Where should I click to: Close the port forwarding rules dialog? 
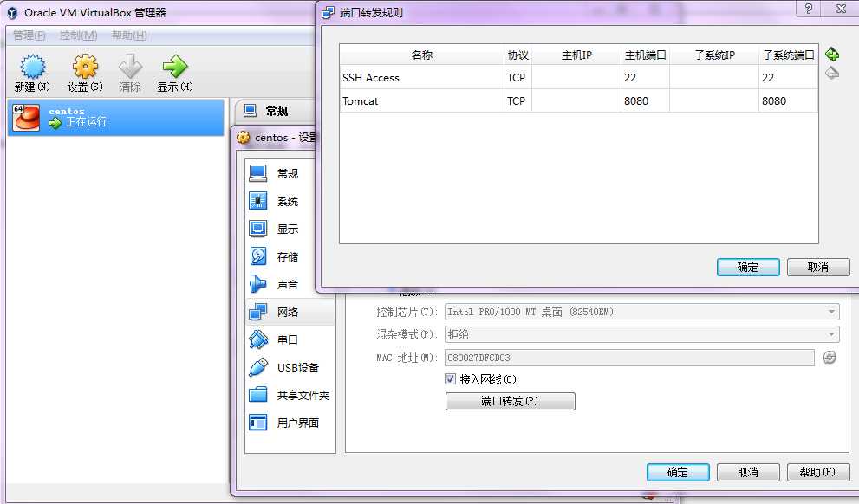point(841,8)
